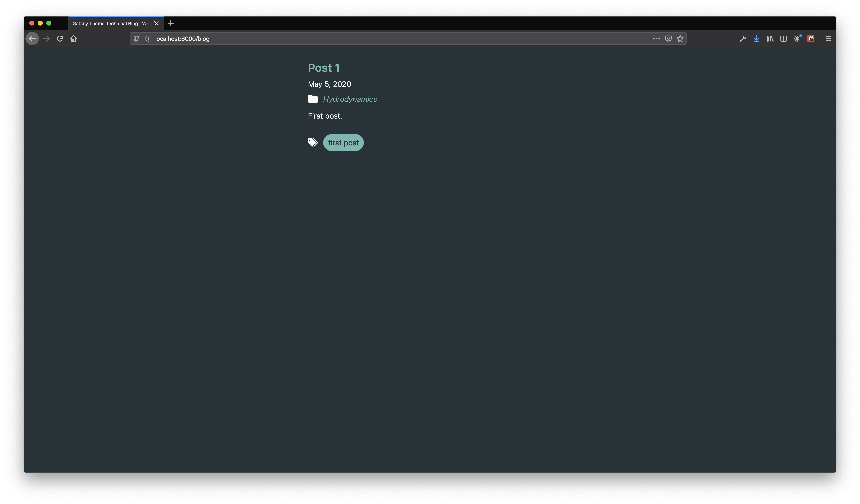Image resolution: width=860 pixels, height=504 pixels.
Task: Open the page actions three-dot menu
Action: [x=656, y=39]
